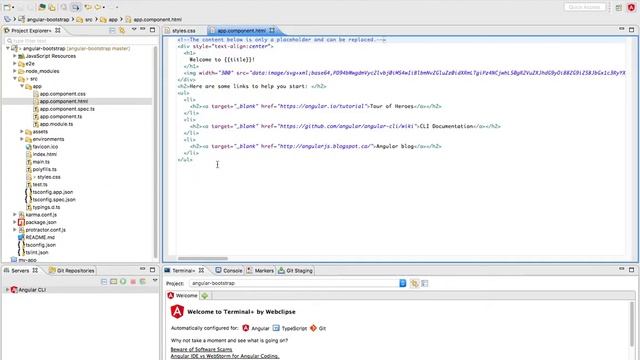Select angular-bootstrap in the breadcrumb
This screenshot has height=360, width=640.
point(48,20)
